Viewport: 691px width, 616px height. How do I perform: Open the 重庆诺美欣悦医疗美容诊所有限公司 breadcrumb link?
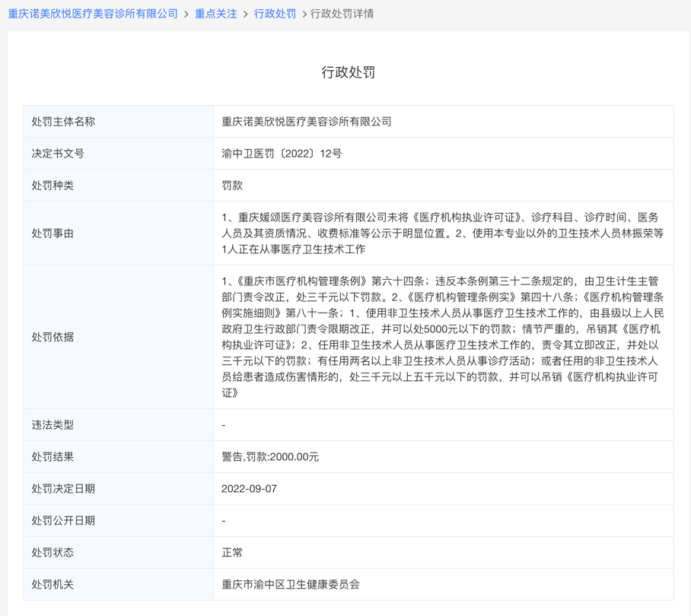(x=93, y=14)
